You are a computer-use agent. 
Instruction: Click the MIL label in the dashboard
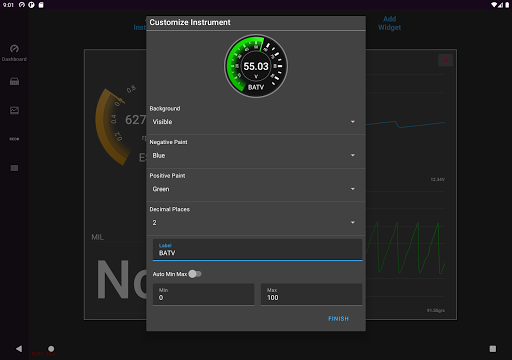97,237
